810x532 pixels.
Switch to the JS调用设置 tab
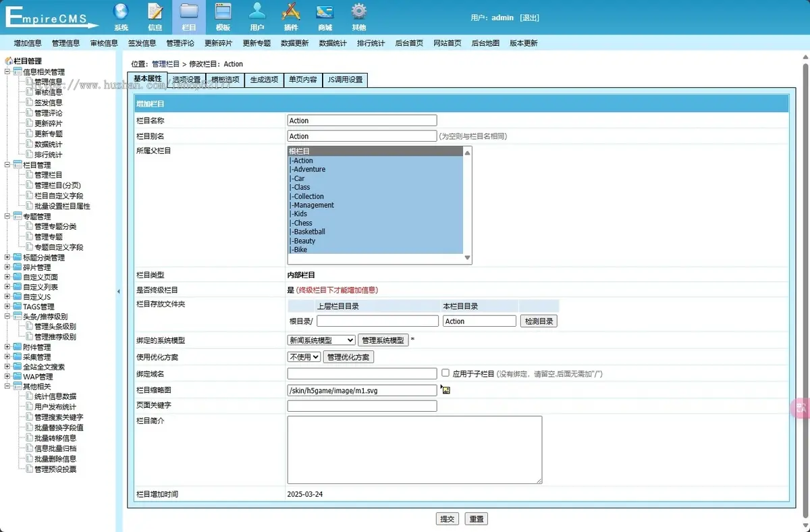point(345,80)
